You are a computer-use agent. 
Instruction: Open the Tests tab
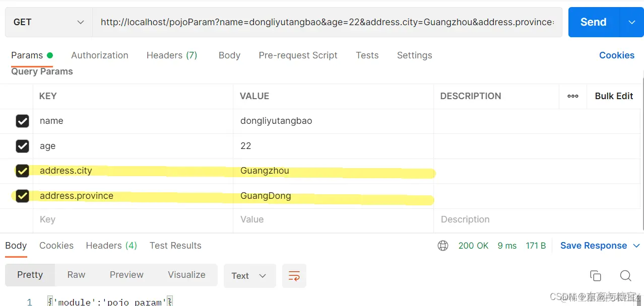tap(367, 55)
